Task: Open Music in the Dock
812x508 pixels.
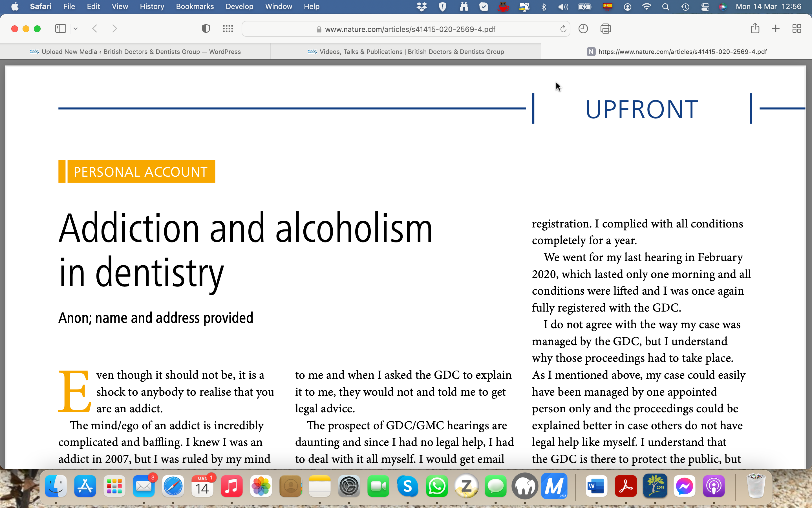Action: pyautogui.click(x=231, y=486)
